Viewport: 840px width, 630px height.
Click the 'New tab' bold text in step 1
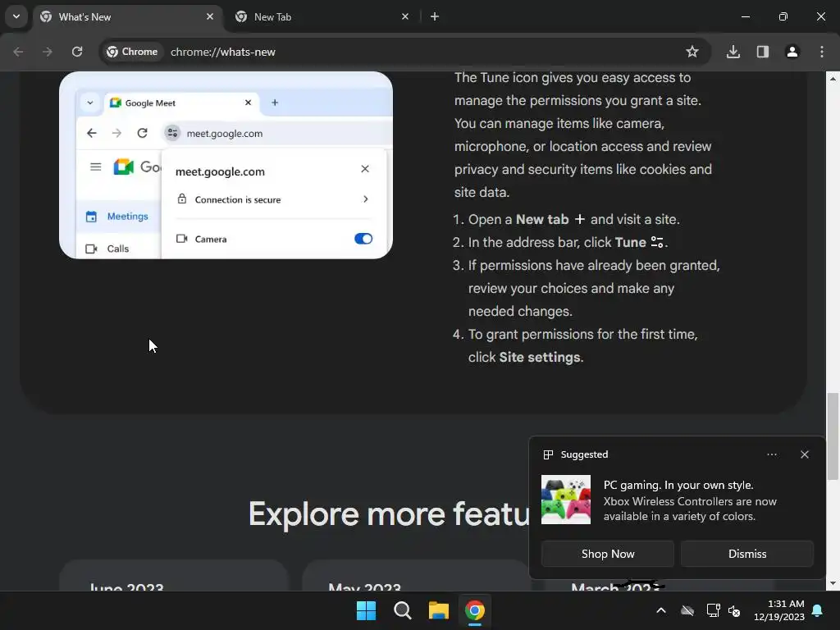coord(542,220)
